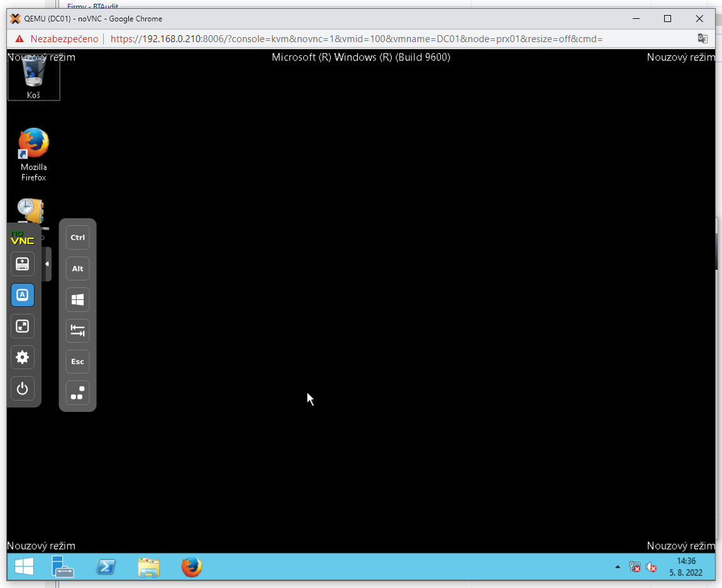Screen dimensions: 722x588
Task: Expand hidden system tray icons arrow
Action: [618, 567]
